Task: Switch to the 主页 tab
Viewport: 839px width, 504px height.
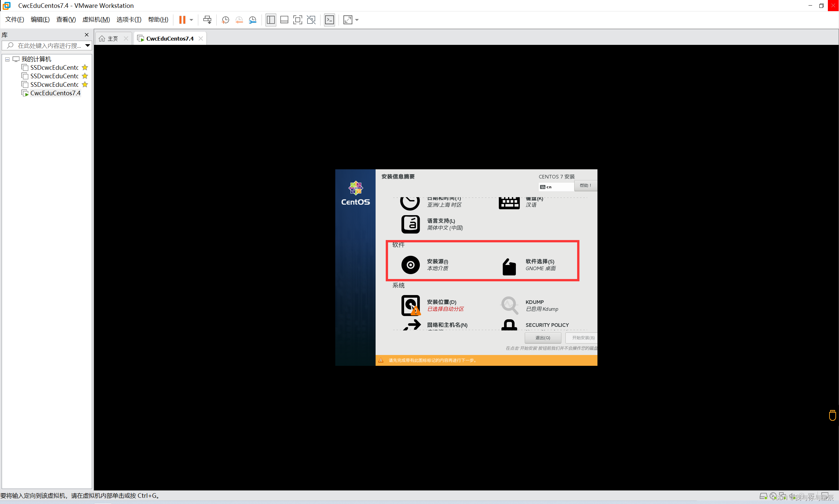Action: coord(109,39)
